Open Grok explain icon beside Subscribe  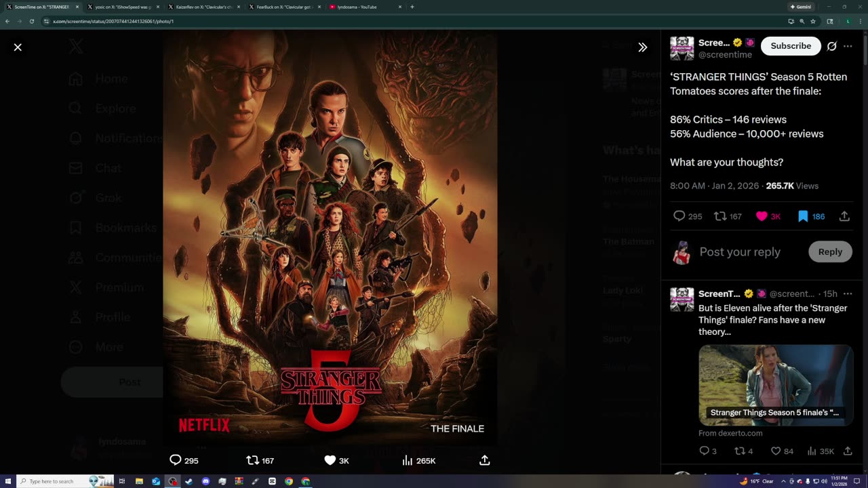[x=831, y=46]
